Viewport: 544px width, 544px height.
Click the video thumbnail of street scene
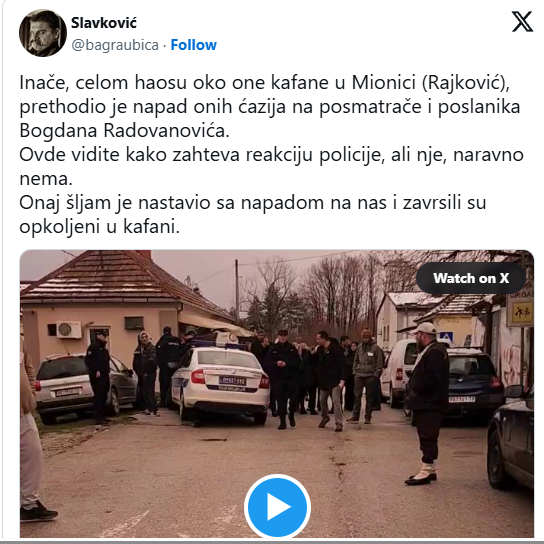pos(277,394)
